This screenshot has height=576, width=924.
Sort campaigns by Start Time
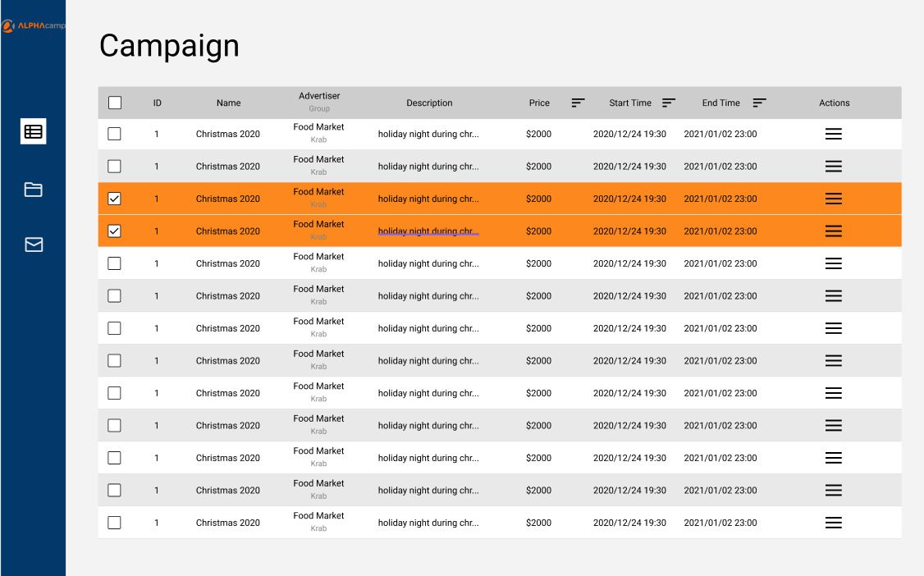(668, 103)
